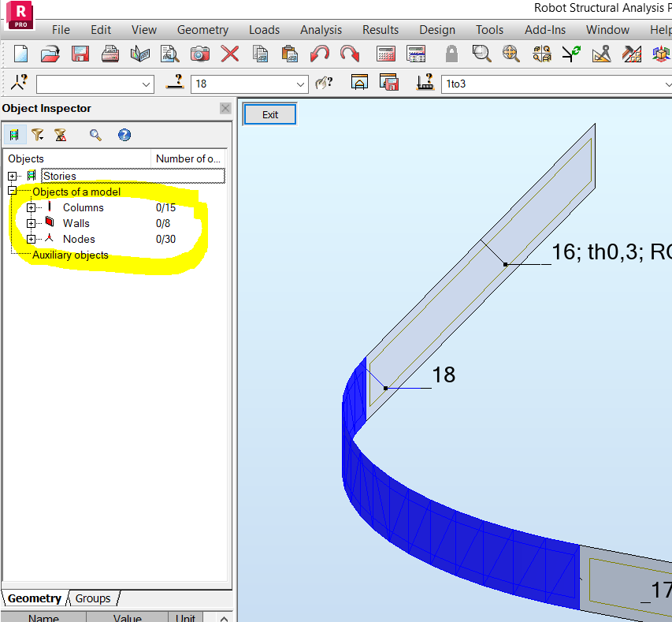
Task: Expand the Walls tree item
Action: tap(31, 223)
